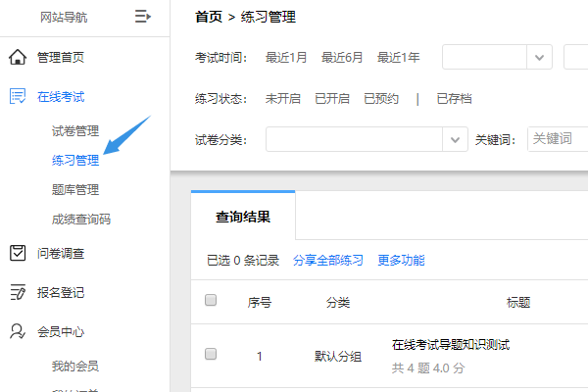Click 分享全部练习 link
Image resolution: width=588 pixels, height=392 pixels.
328,261
